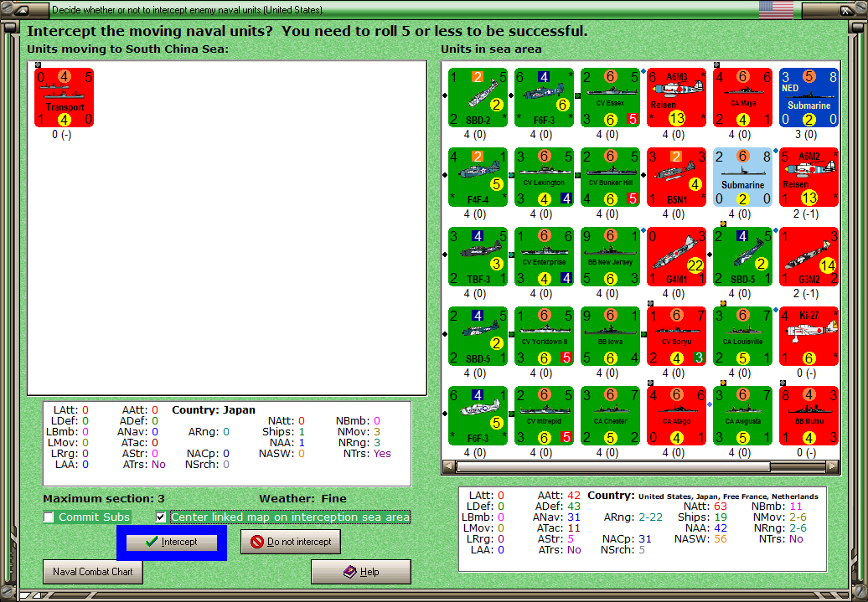868x602 pixels.
Task: Select the CV Bunker Hill counter
Action: click(610, 177)
